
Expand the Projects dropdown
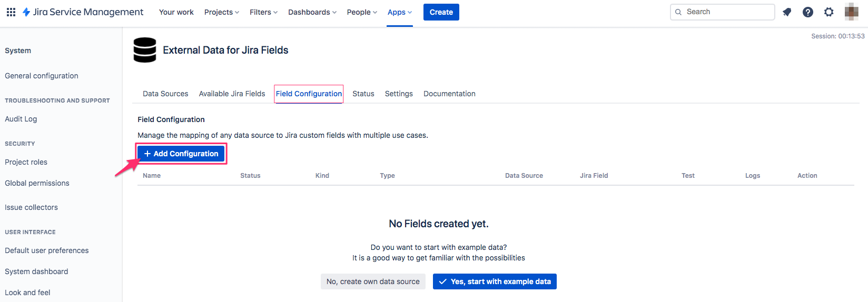[x=222, y=12]
